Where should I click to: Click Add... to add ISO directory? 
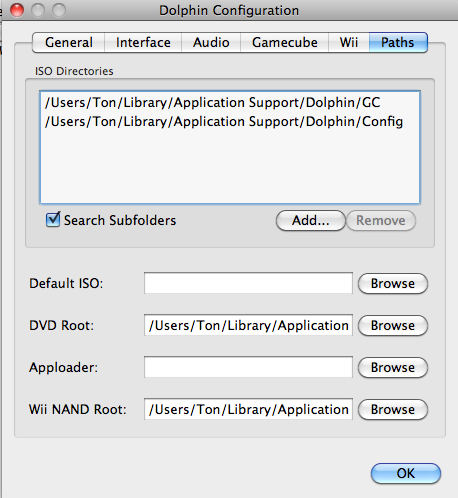(311, 220)
